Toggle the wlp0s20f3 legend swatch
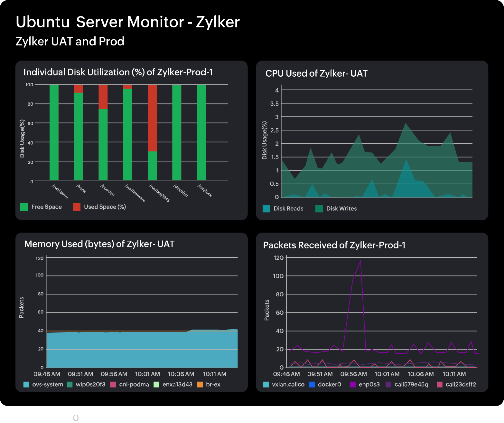Viewport: 504px width, 423px height. [x=70, y=384]
